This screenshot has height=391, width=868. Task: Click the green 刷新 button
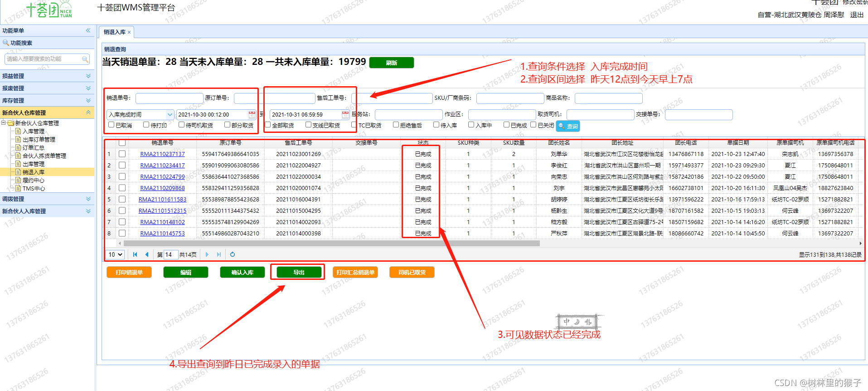[392, 63]
